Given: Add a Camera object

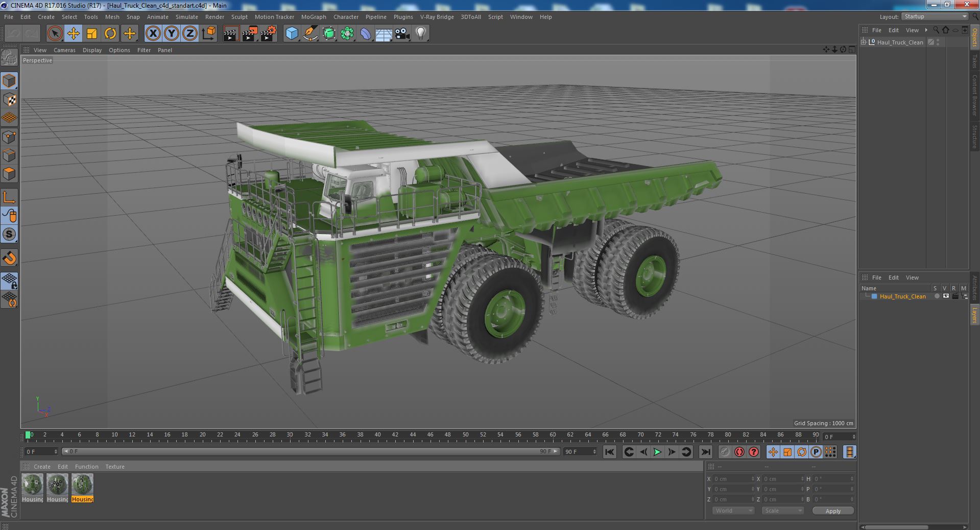Looking at the screenshot, I should (x=402, y=34).
